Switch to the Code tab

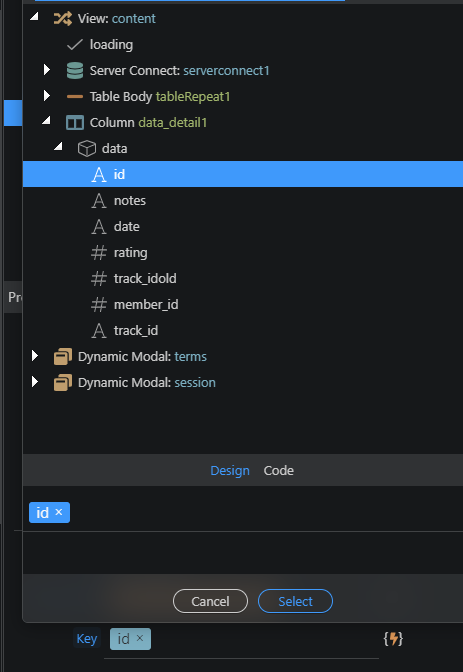[x=279, y=470]
